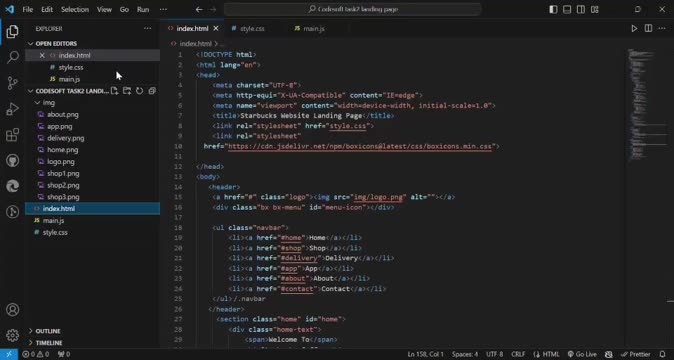Click the New File icon in explorer
The image size is (674, 360).
click(114, 91)
